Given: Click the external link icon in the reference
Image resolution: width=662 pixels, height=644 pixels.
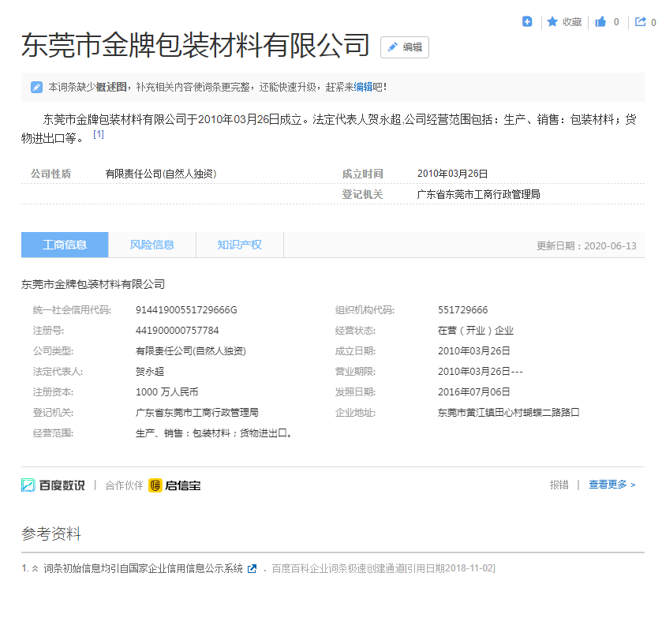Looking at the screenshot, I should click(252, 569).
